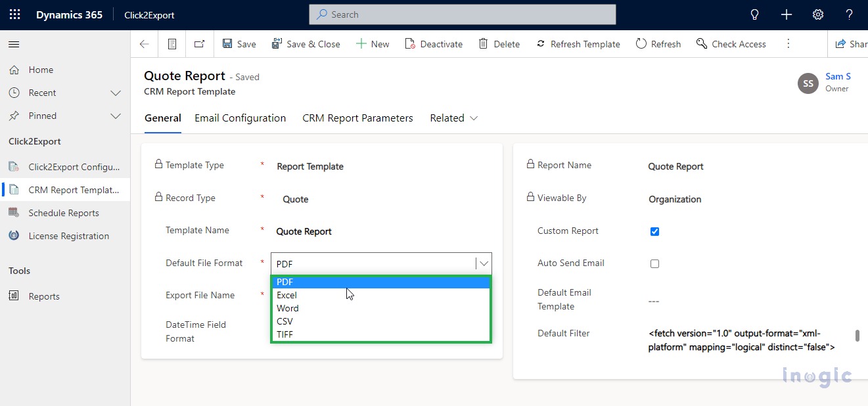Select CRM Report Templates sidebar item

point(65,190)
